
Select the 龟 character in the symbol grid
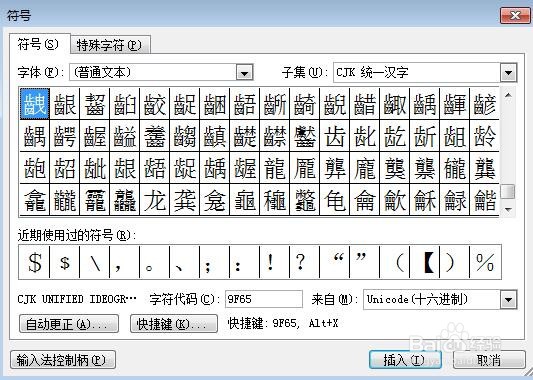click(335, 200)
